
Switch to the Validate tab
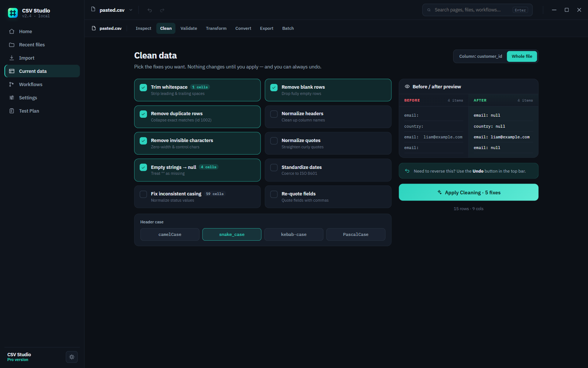coord(189,28)
